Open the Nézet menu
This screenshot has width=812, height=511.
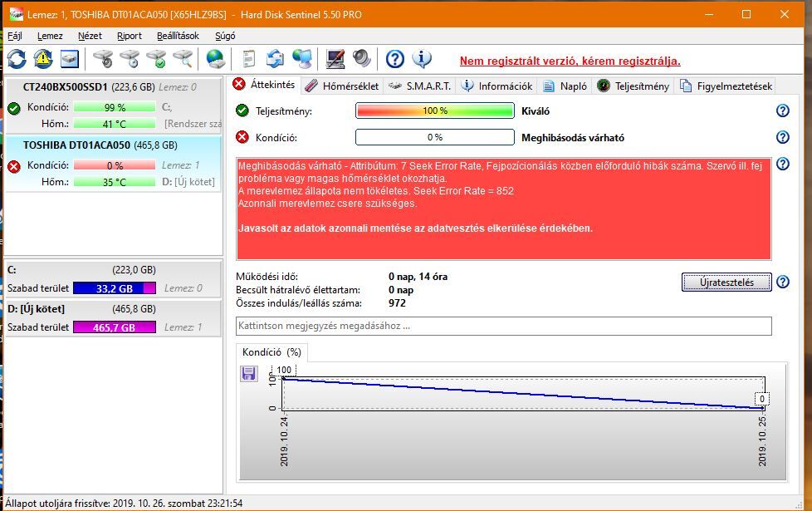[x=90, y=36]
